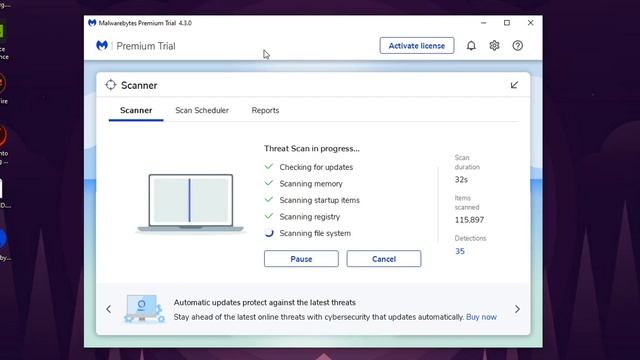This screenshot has height=360, width=640.
Task: Open the help question mark icon
Action: 518,46
